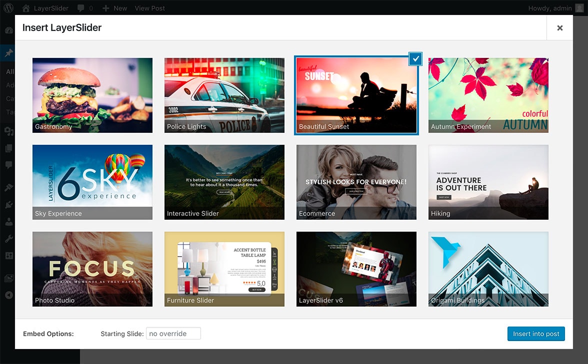Open the New menu in admin bar
The height and width of the screenshot is (364, 588).
tap(120, 8)
